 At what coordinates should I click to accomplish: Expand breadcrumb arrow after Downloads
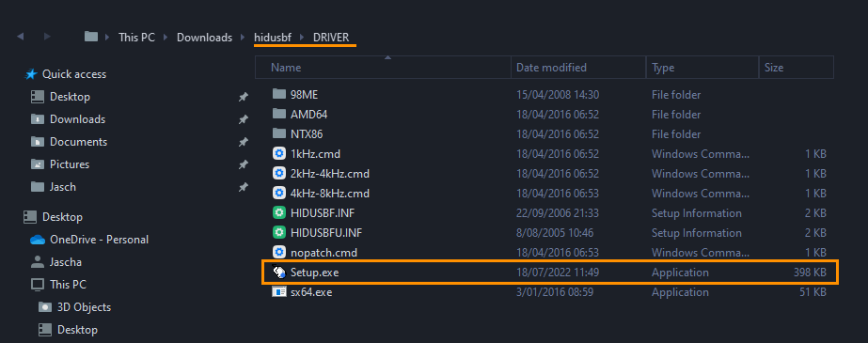(243, 37)
